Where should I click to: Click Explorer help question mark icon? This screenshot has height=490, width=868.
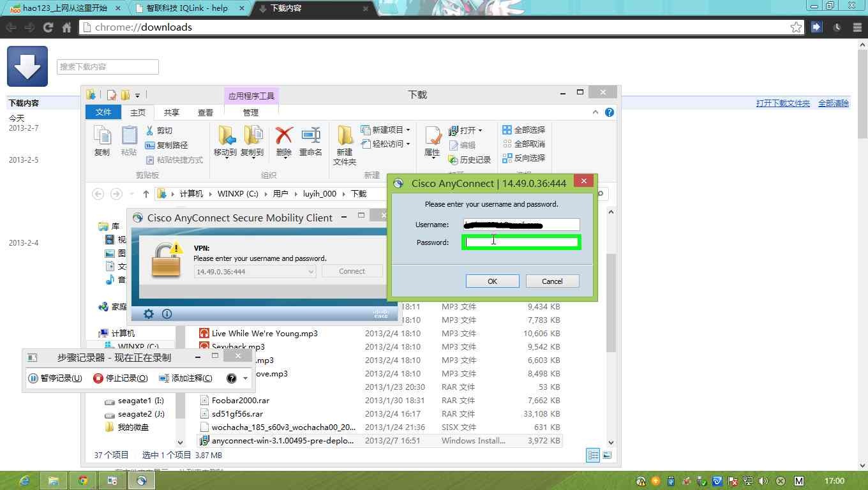point(610,112)
